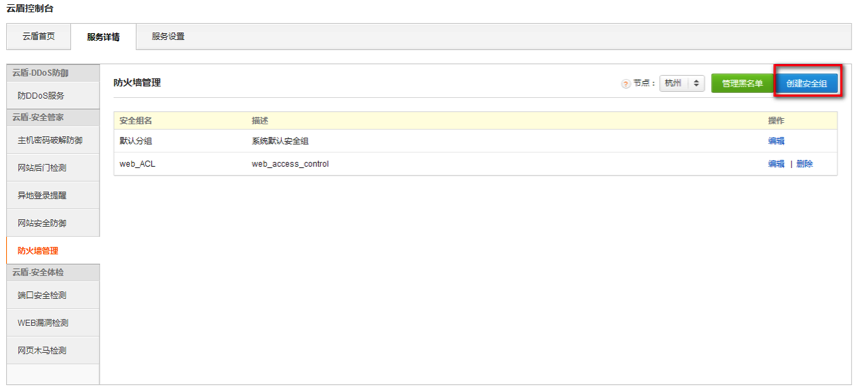Open 网站安全防御 in the sidebar

click(x=53, y=223)
